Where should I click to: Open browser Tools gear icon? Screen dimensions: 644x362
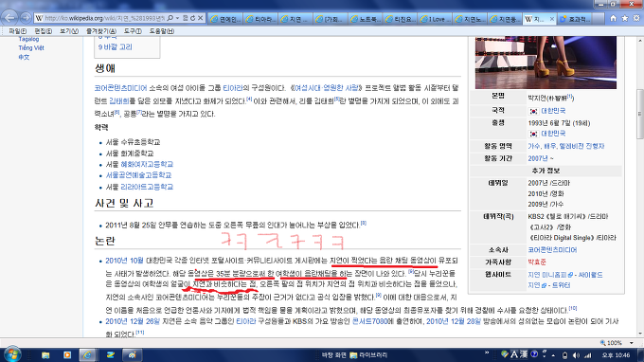click(x=636, y=19)
